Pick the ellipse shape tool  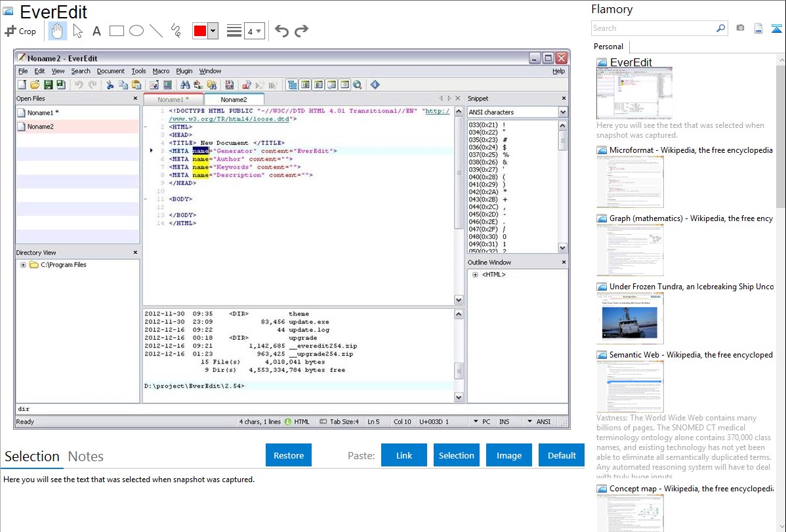tap(136, 31)
